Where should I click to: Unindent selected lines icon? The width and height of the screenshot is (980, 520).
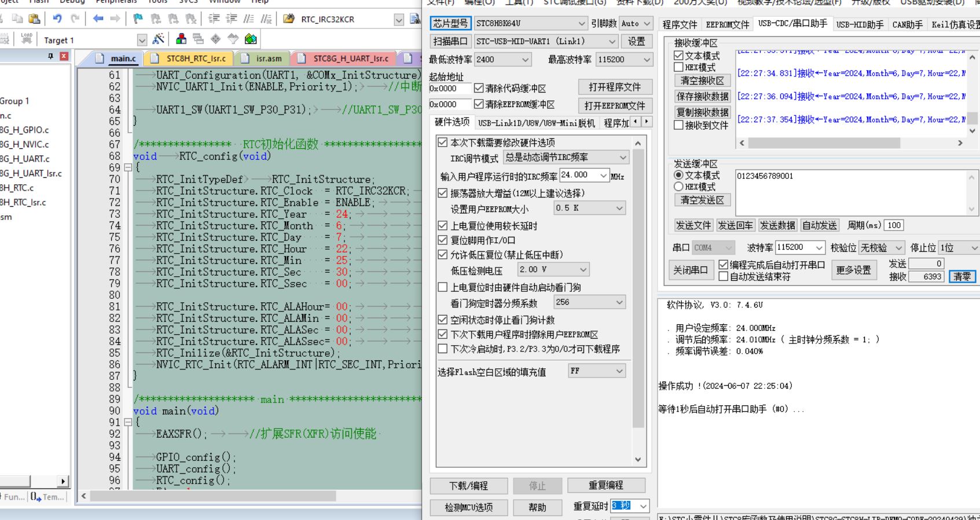pos(231,19)
